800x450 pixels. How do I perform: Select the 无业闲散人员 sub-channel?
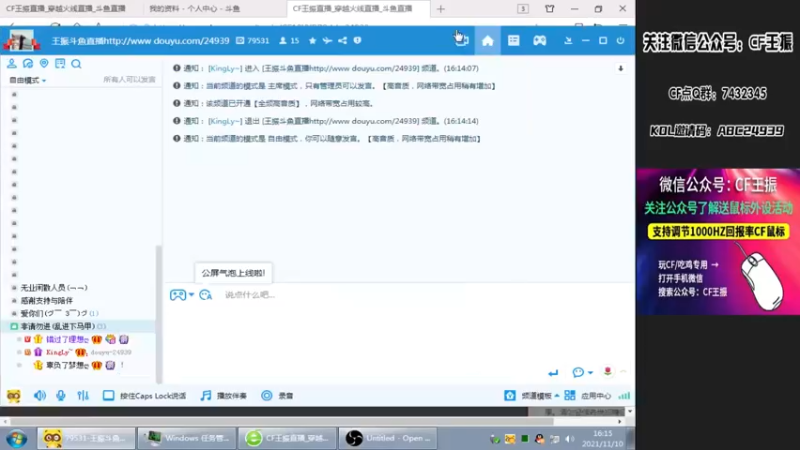(x=54, y=288)
